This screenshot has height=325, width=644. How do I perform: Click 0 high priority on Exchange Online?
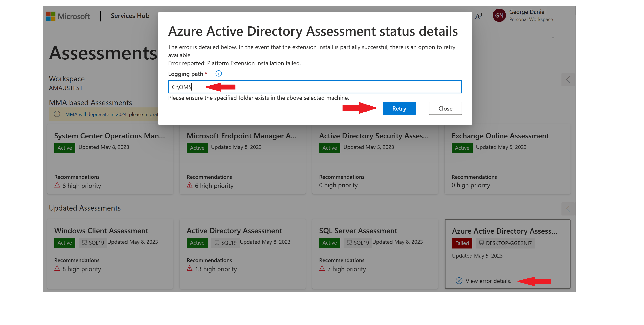click(471, 185)
